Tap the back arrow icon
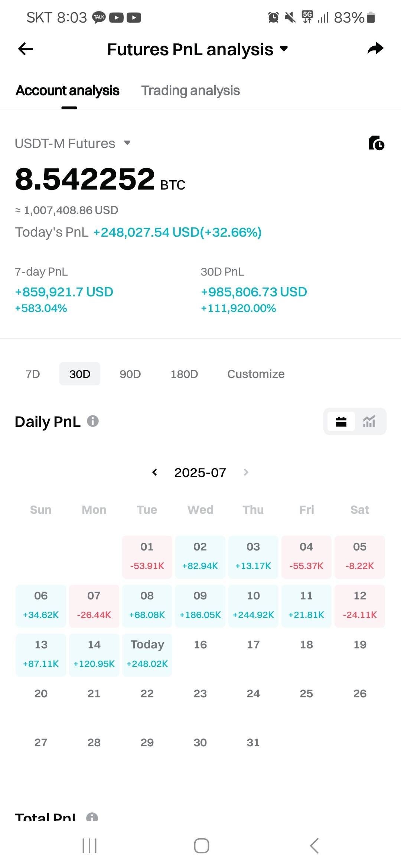 (x=26, y=49)
